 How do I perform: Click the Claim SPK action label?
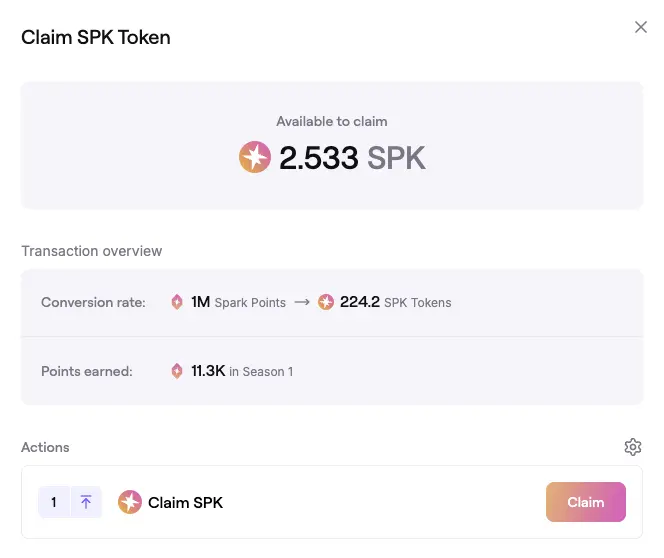click(x=185, y=503)
